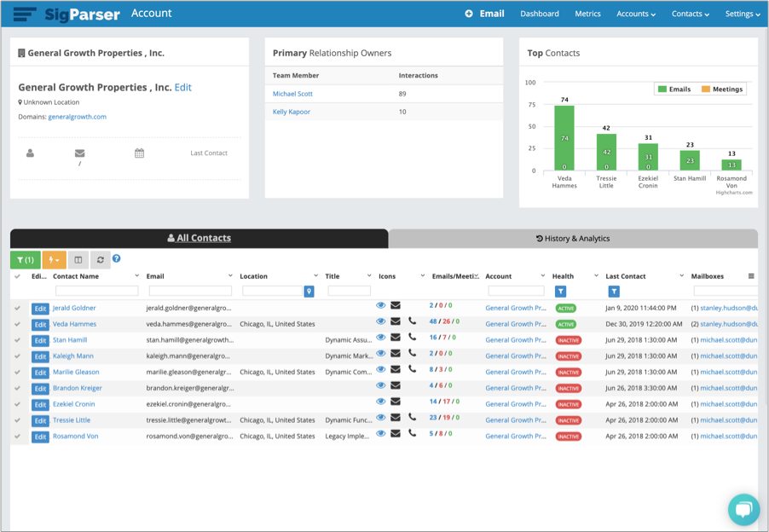Viewport: 769px width, 532px height.
Task: Select the Tressie Little row checkmark
Action: point(18,420)
